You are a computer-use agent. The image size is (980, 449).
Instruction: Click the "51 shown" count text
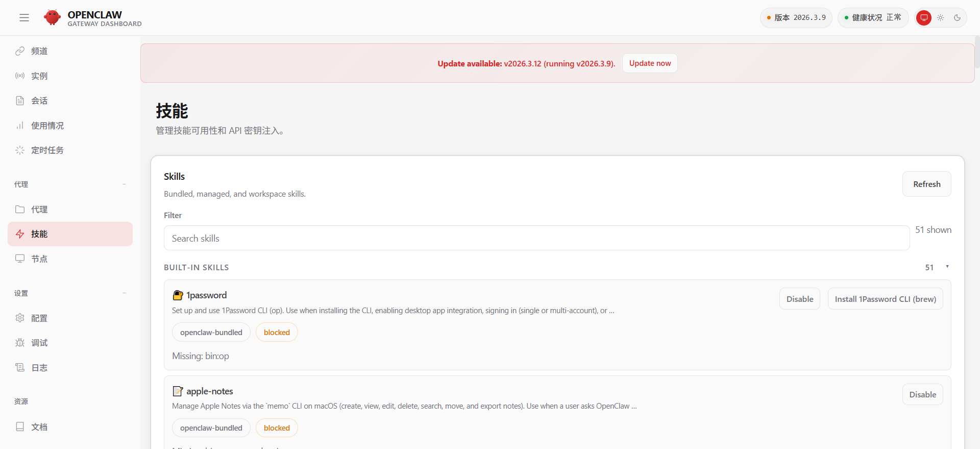[x=933, y=230]
